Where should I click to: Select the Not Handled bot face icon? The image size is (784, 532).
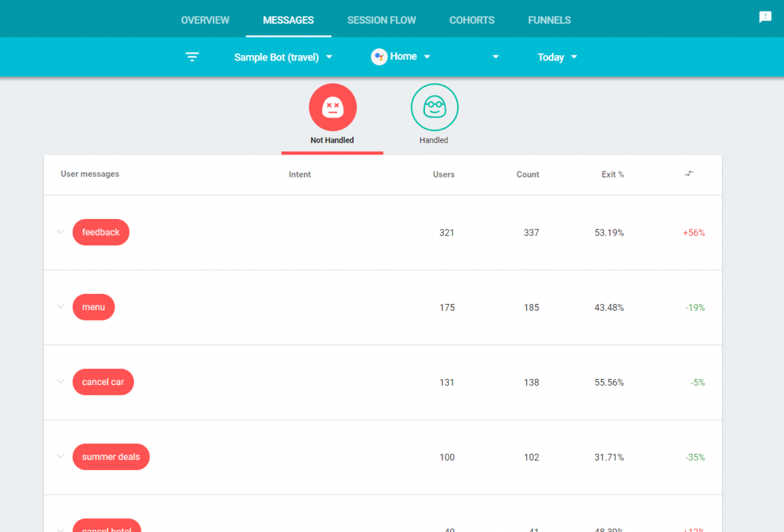332,107
